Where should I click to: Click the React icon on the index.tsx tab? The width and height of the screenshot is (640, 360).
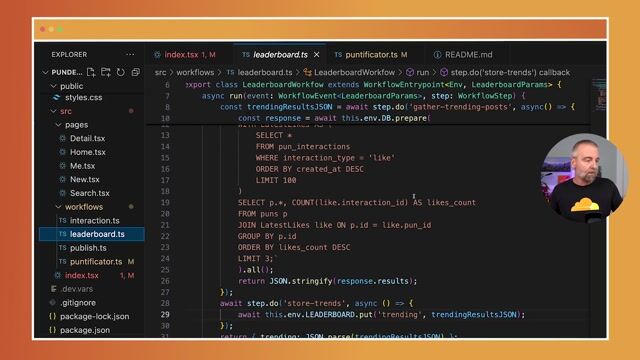[157, 55]
